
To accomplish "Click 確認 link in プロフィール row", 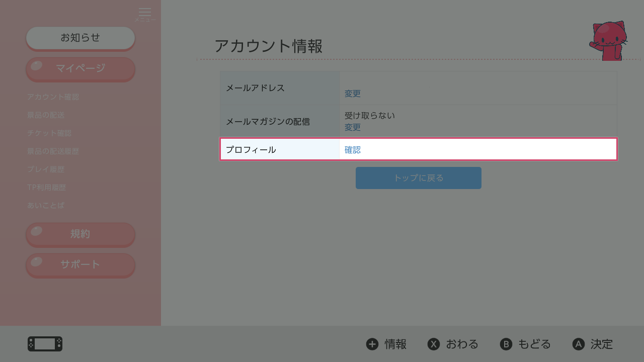I will point(353,150).
